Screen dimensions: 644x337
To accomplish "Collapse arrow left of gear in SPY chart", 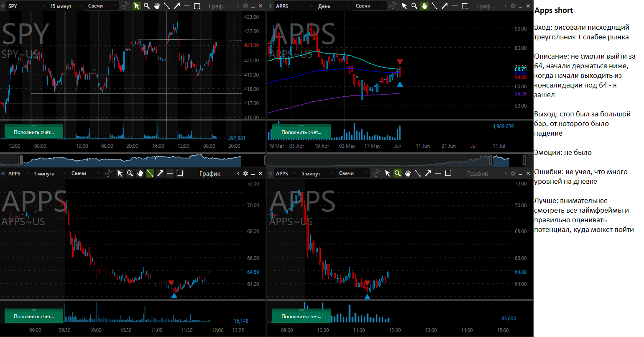I will 238,6.
